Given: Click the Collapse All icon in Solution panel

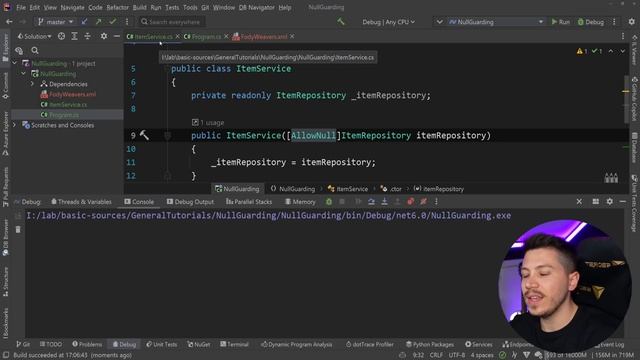Looking at the screenshot, I should (87, 36).
